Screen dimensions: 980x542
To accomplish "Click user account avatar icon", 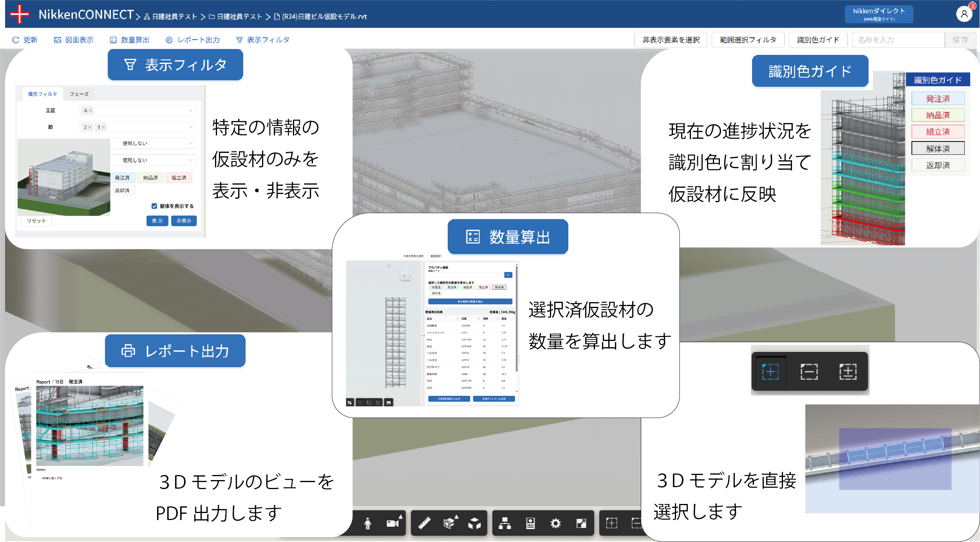I will pos(964,15).
